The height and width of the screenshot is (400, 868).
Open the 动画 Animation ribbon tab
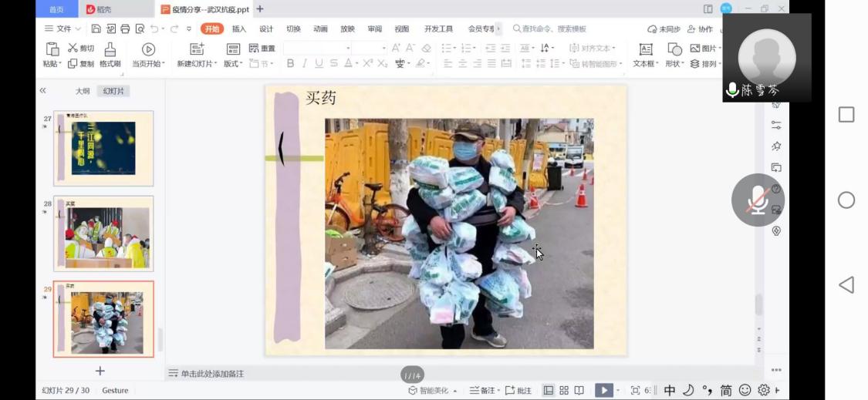(x=320, y=29)
